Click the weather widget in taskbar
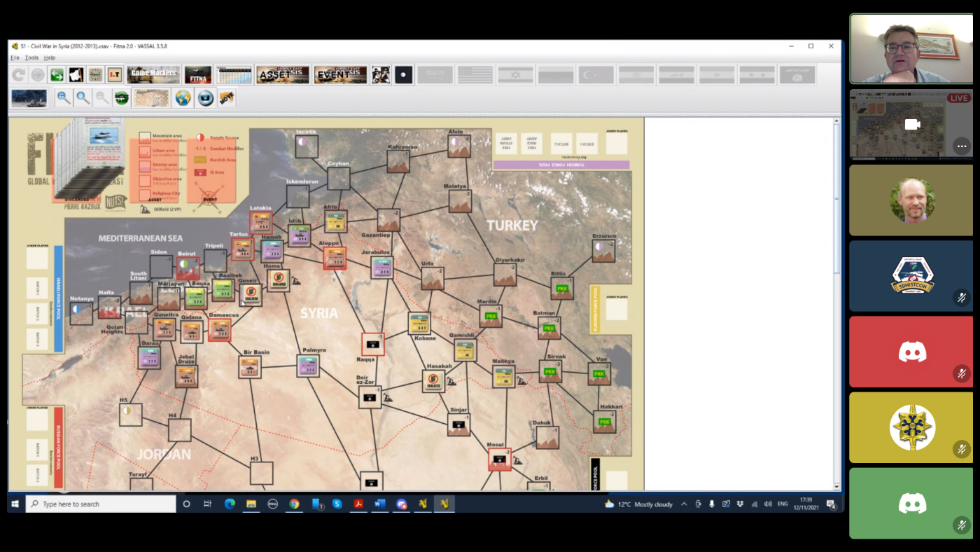The width and height of the screenshot is (980, 552). (638, 504)
